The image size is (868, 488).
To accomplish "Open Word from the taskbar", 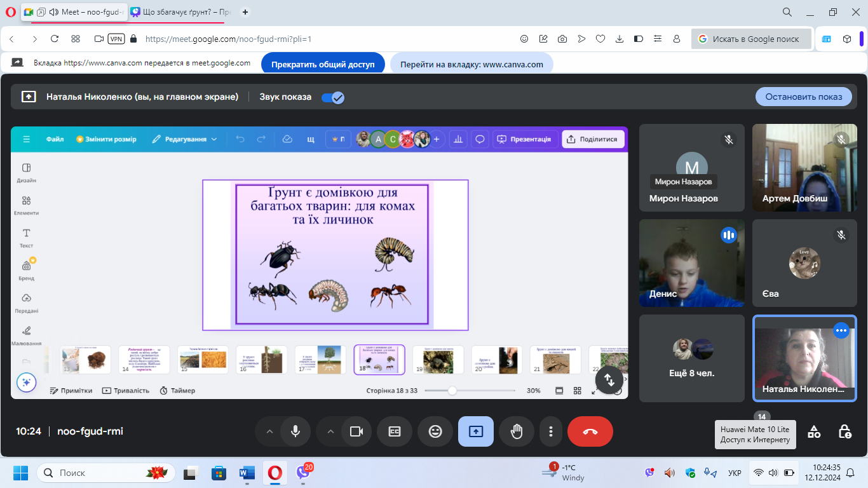I will coord(247,473).
